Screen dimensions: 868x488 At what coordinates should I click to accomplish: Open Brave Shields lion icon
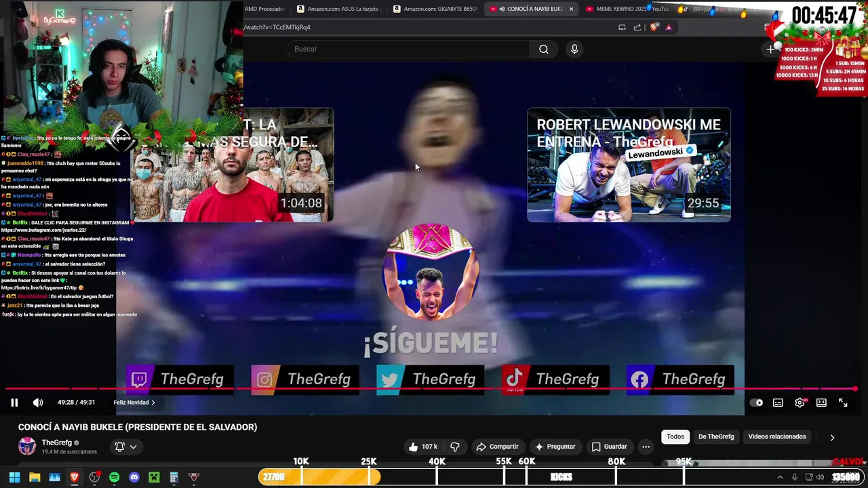pyautogui.click(x=654, y=27)
